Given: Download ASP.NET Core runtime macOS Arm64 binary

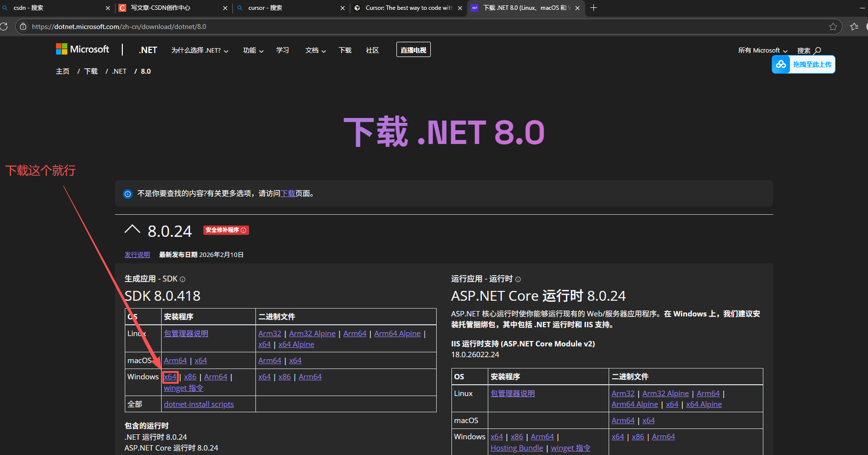Looking at the screenshot, I should (623, 421).
